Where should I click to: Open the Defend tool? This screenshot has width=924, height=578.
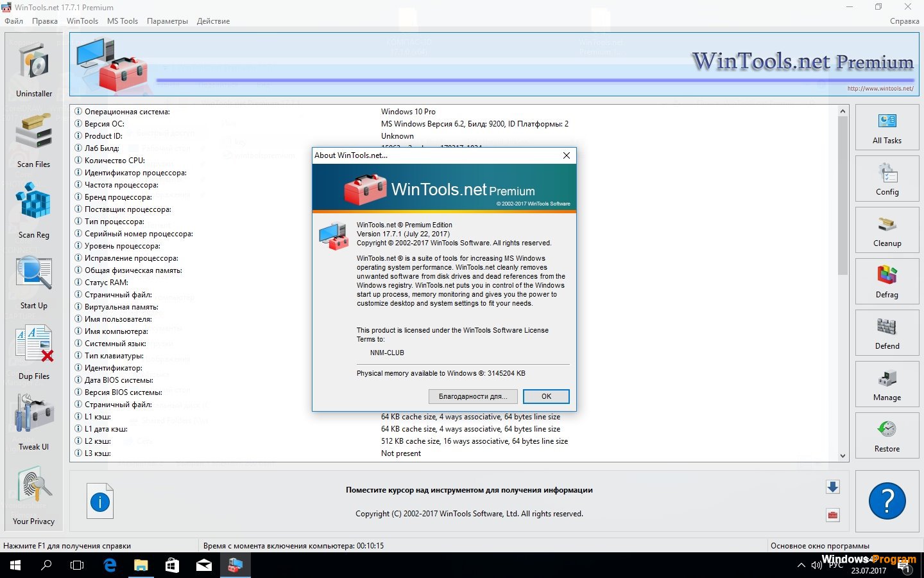point(887,333)
